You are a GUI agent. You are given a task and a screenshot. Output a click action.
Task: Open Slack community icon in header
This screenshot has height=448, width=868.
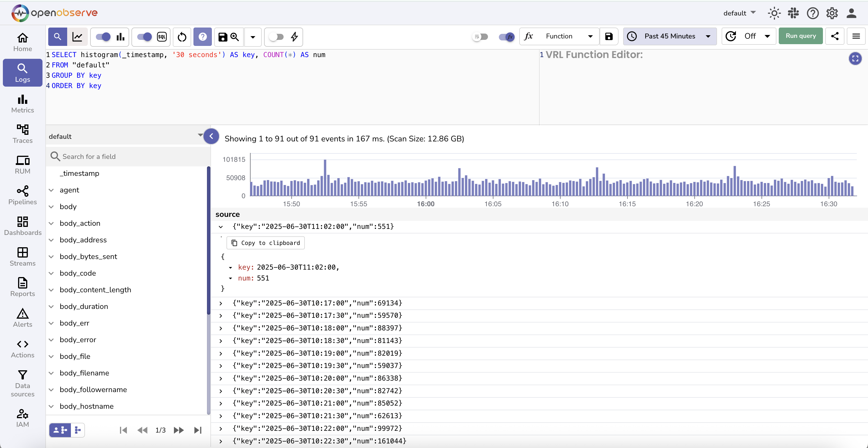coord(793,13)
